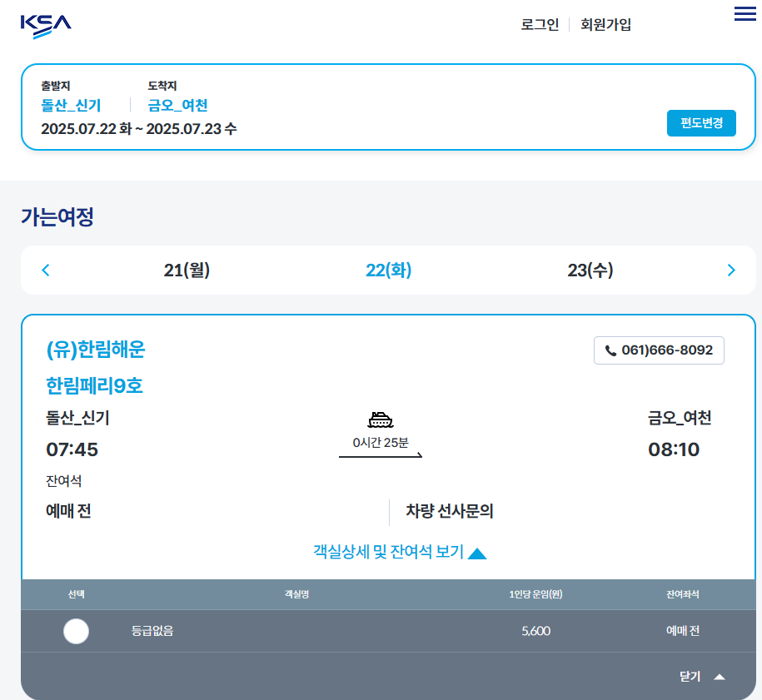Click arrival port 금오_여천 in search box
The height and width of the screenshot is (700, 762).
[178, 106]
